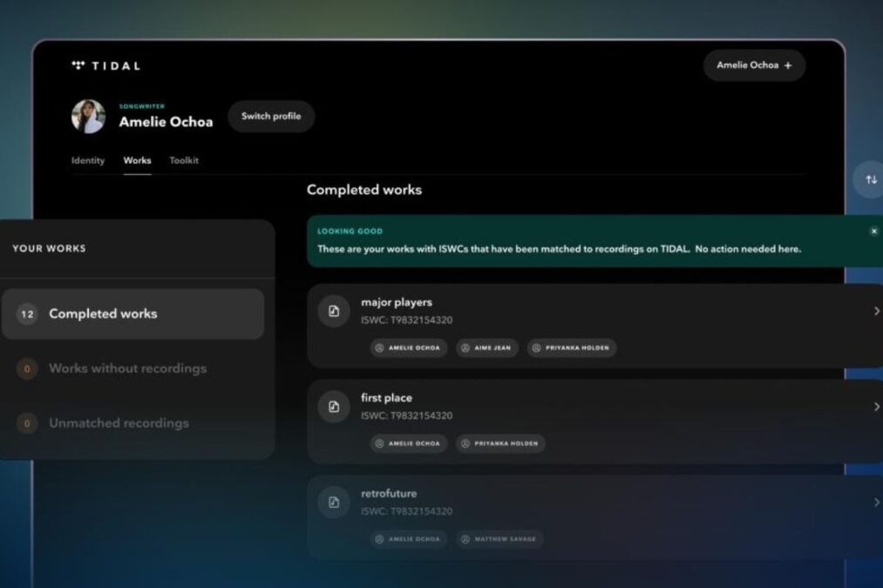Viewport: 883px width, 588px height.
Task: Click the Switch profile button
Action: click(x=271, y=117)
